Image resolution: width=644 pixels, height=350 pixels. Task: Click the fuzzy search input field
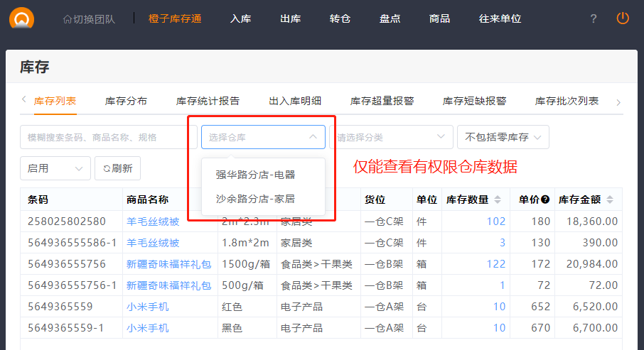pyautogui.click(x=108, y=137)
